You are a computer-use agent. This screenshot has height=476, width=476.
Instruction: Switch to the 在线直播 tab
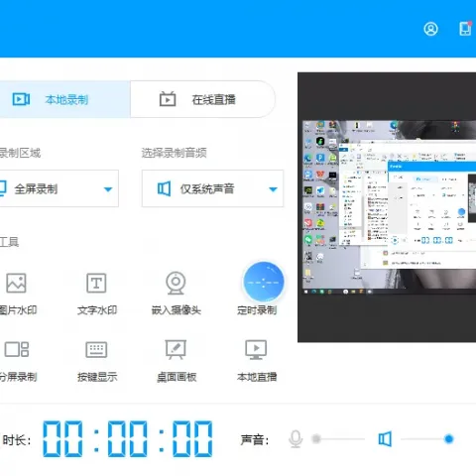tap(202, 99)
